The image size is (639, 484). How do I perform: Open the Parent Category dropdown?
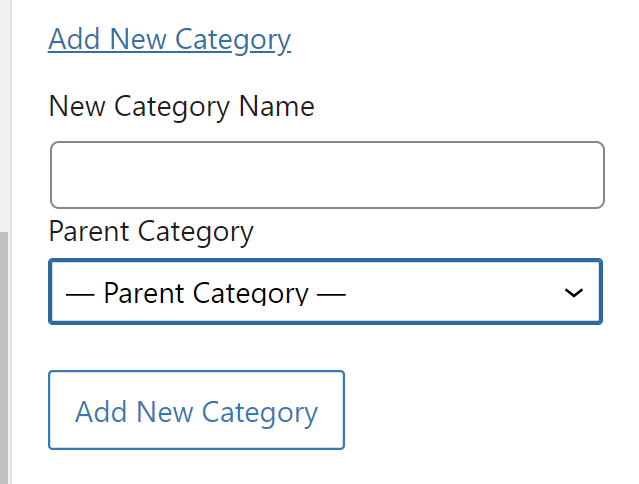325,292
